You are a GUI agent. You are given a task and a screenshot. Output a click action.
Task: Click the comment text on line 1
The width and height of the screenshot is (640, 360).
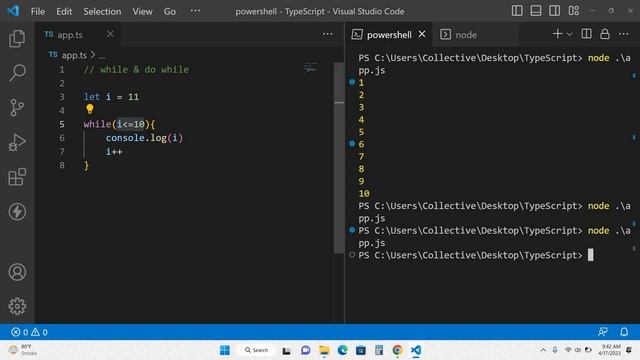[136, 70]
